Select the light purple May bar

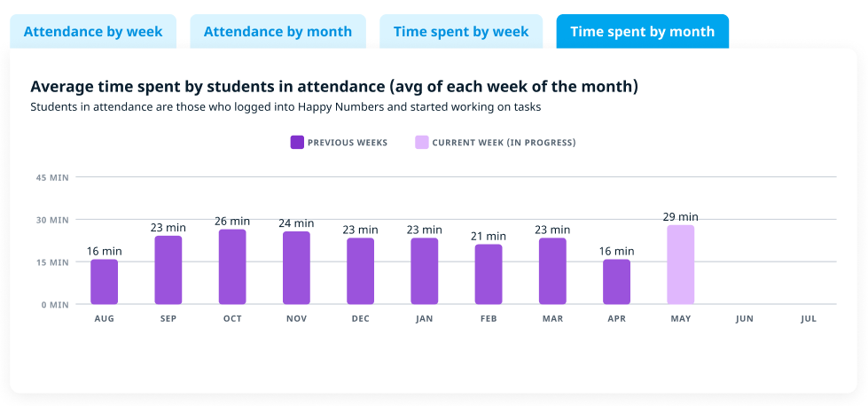click(681, 264)
